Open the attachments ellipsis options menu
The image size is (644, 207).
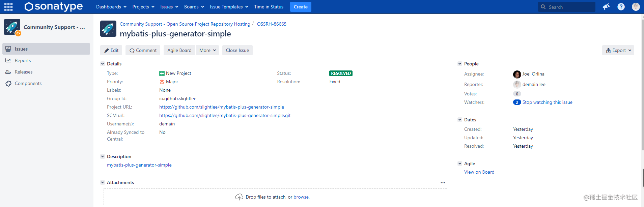[x=443, y=183]
